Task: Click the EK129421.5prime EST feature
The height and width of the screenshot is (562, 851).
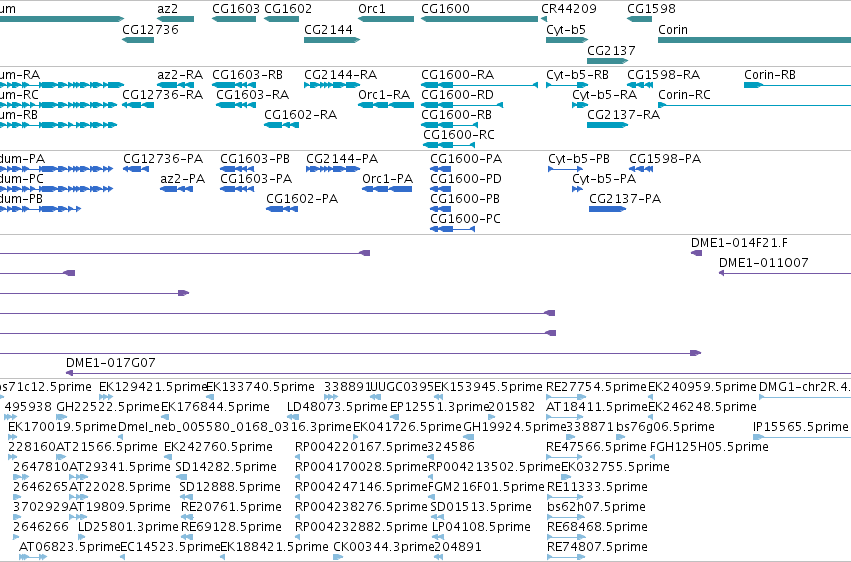Action: click(x=106, y=397)
